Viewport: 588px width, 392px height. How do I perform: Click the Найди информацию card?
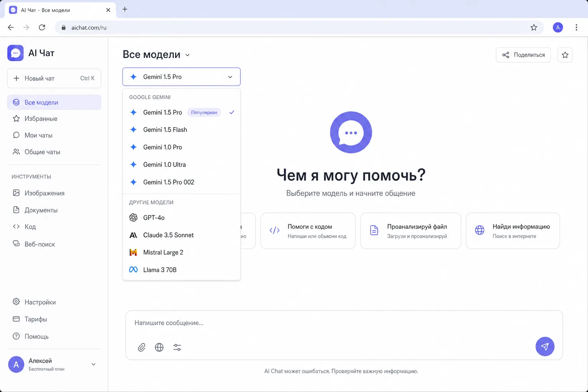point(513,231)
